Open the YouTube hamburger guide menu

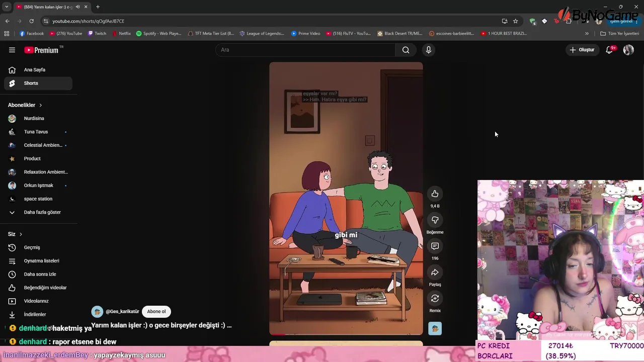[x=12, y=50]
